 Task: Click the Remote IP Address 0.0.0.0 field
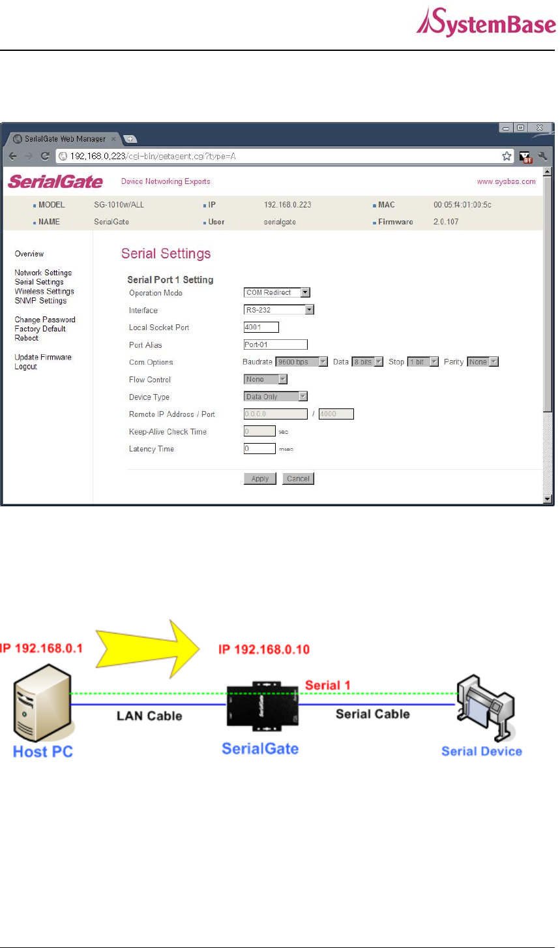coord(275,414)
